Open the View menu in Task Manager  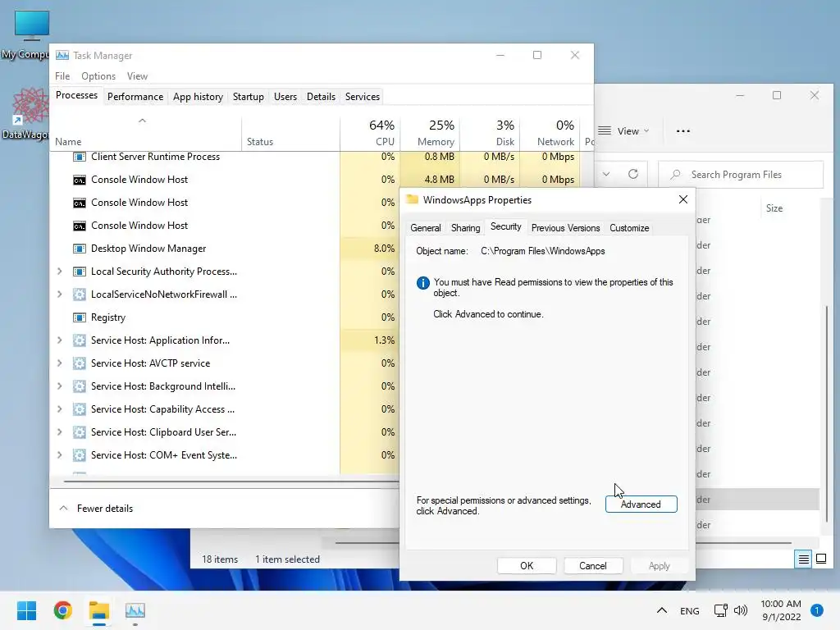(137, 76)
